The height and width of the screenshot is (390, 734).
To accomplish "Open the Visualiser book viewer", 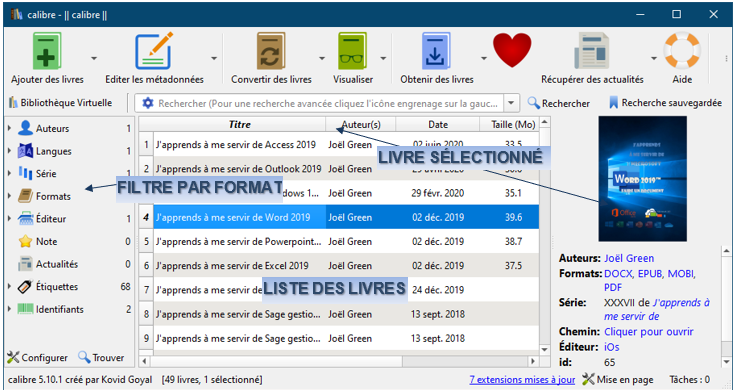I will [x=352, y=51].
